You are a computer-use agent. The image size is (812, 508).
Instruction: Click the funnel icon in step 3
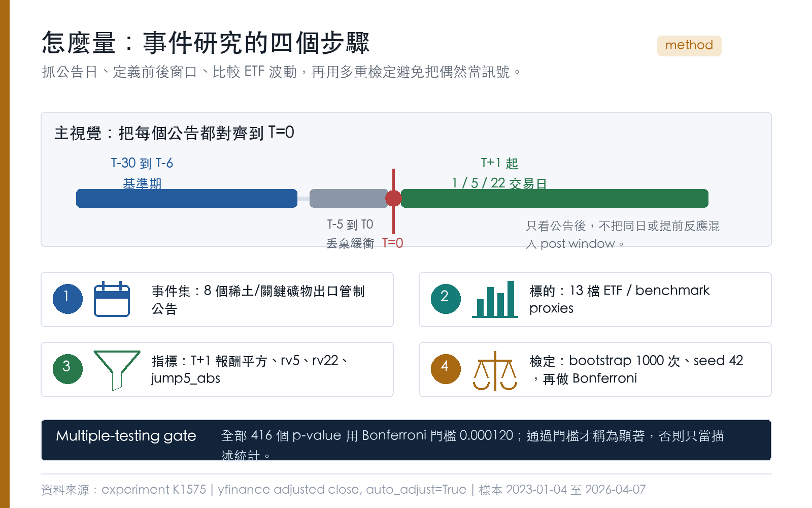(117, 370)
